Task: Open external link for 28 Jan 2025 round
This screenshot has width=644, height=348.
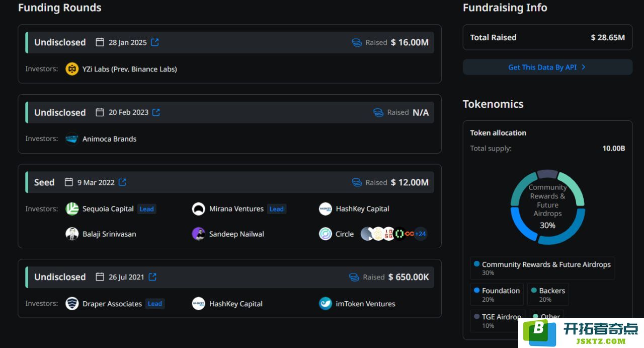Action: click(155, 42)
